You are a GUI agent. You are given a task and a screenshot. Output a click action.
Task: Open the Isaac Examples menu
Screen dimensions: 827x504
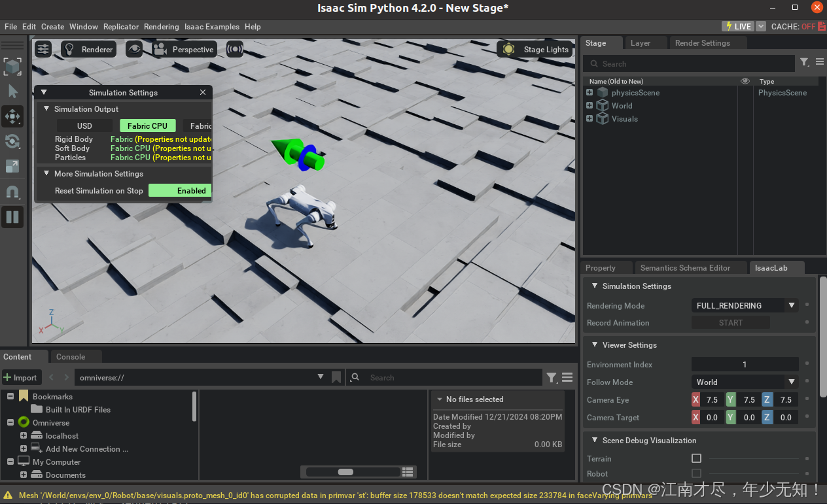coord(212,27)
